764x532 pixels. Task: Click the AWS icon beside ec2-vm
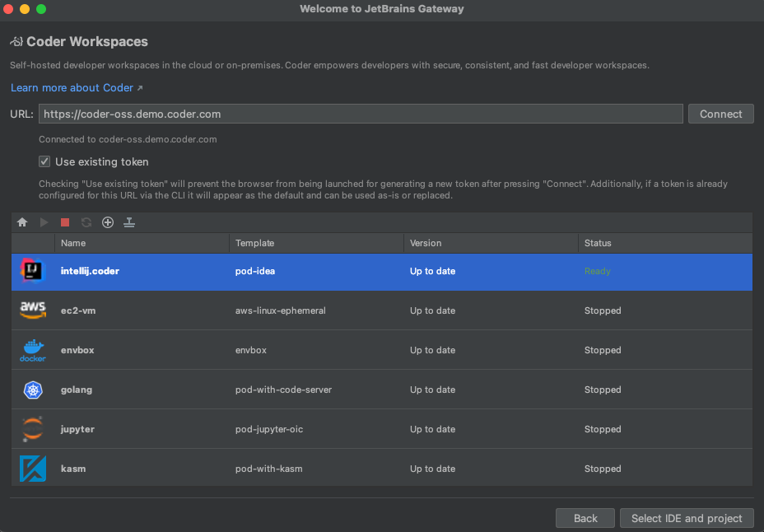click(32, 310)
